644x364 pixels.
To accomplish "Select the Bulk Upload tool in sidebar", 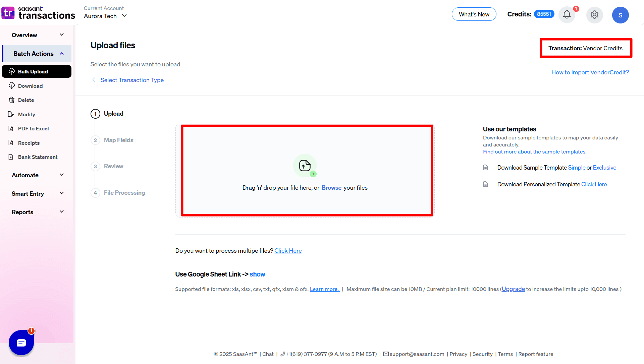I will tap(33, 71).
